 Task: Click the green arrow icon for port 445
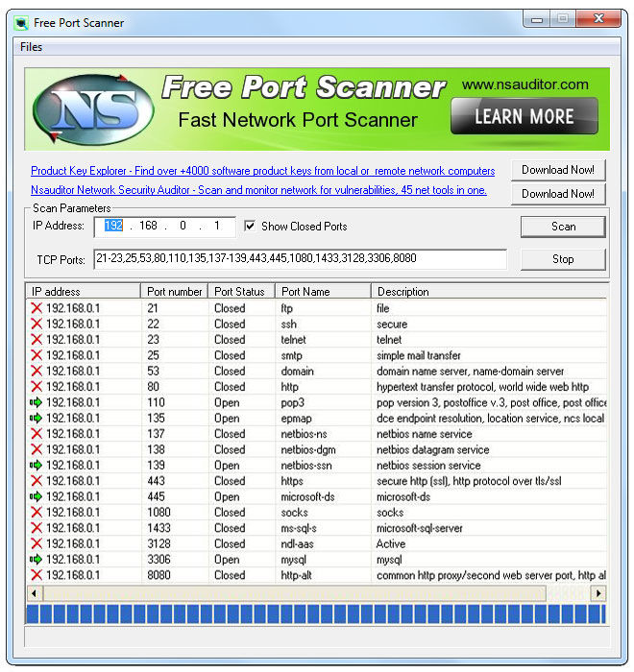[37, 496]
